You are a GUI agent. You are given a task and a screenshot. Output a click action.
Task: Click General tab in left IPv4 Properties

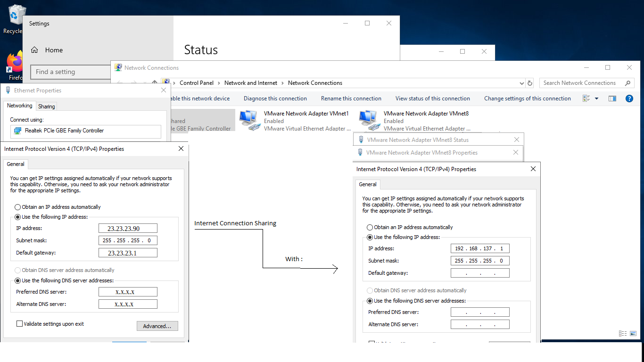click(x=16, y=164)
